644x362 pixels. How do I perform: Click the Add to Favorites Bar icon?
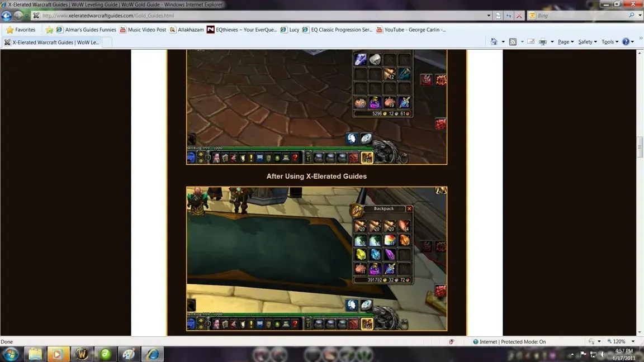point(49,30)
